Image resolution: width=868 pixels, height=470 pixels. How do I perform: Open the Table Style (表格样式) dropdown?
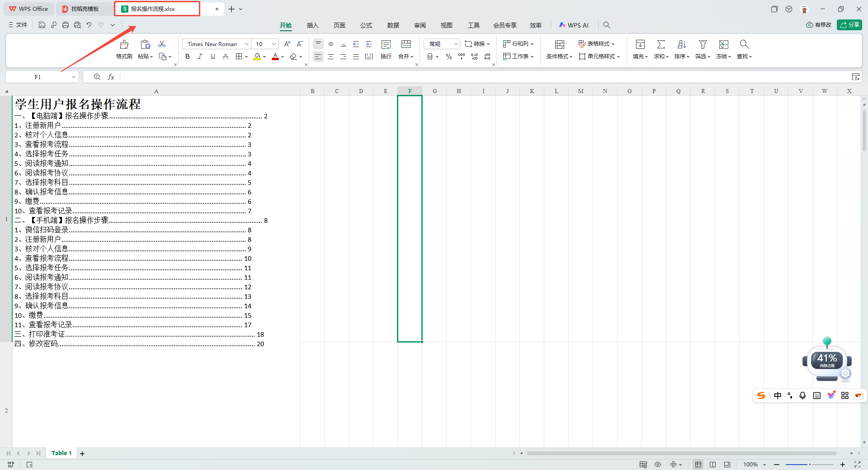point(596,44)
